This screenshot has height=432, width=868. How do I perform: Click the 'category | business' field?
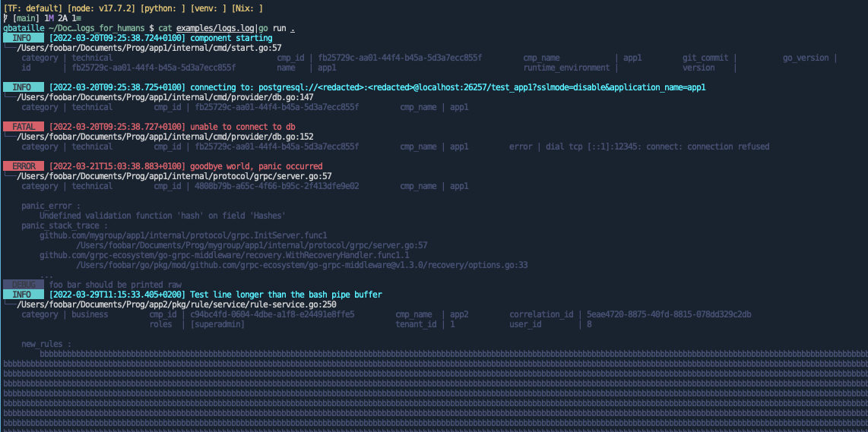[x=65, y=314]
